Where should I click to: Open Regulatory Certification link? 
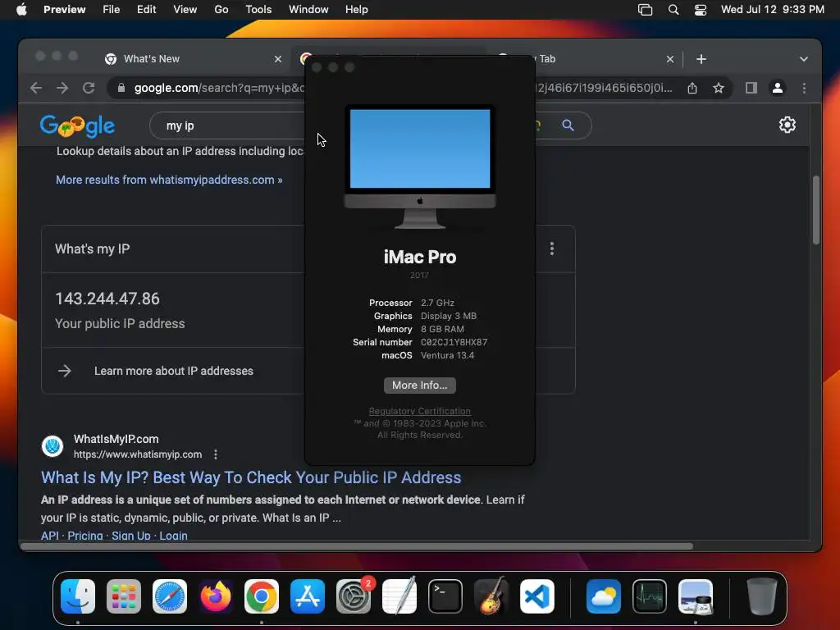pos(419,411)
